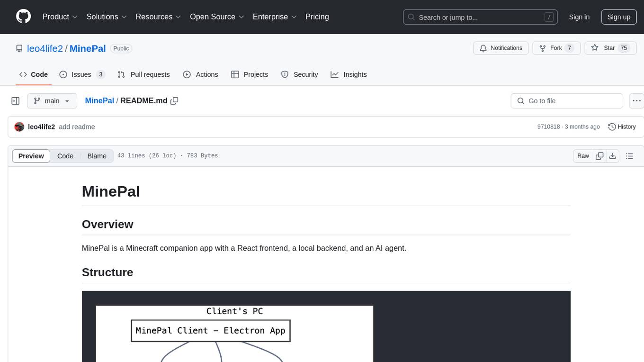Expand the Resources menu
The height and width of the screenshot is (362, 644).
point(158,17)
